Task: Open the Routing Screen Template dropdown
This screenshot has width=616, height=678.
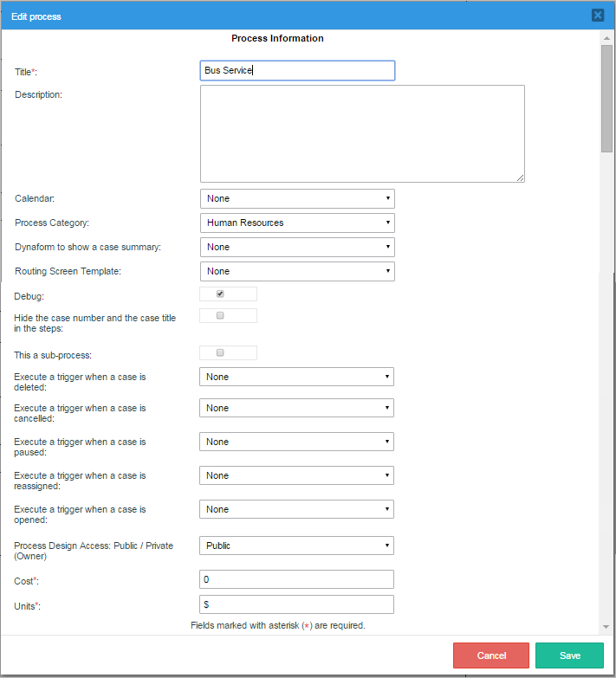Action: click(x=297, y=271)
